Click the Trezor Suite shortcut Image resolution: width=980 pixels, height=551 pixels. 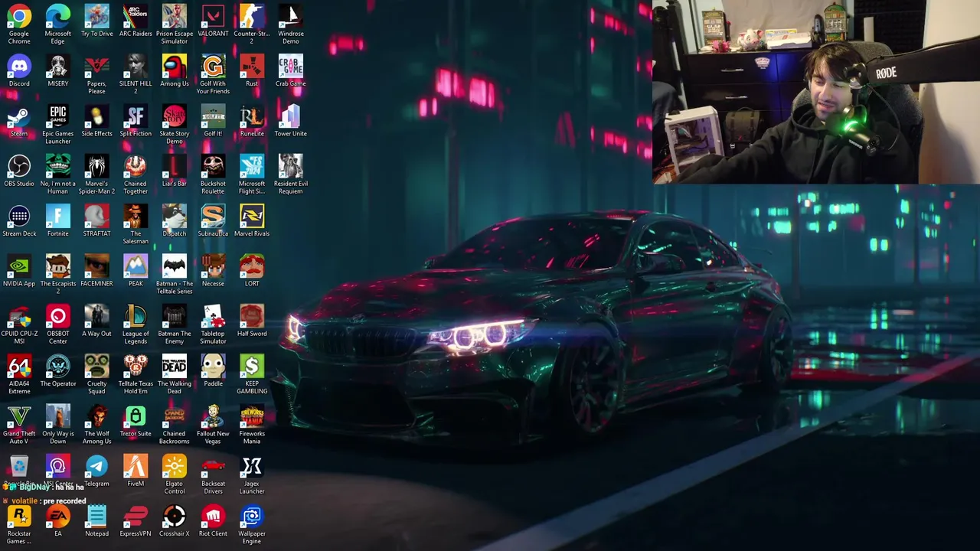[136, 417]
